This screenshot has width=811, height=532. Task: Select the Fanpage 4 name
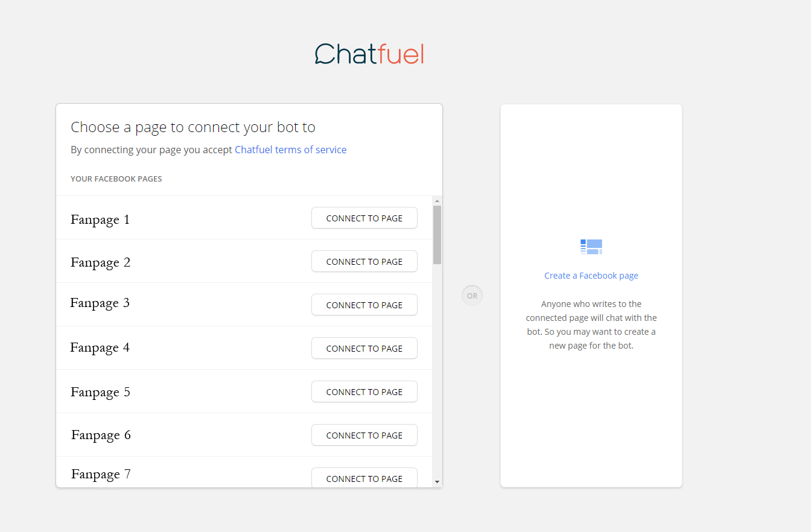[100, 348]
